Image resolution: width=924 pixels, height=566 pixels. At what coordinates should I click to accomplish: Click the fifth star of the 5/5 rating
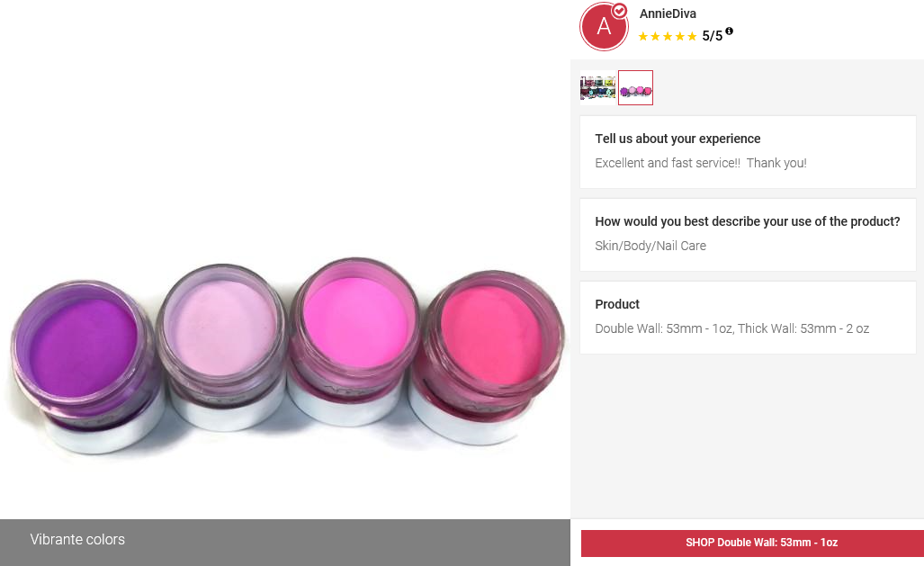click(692, 36)
